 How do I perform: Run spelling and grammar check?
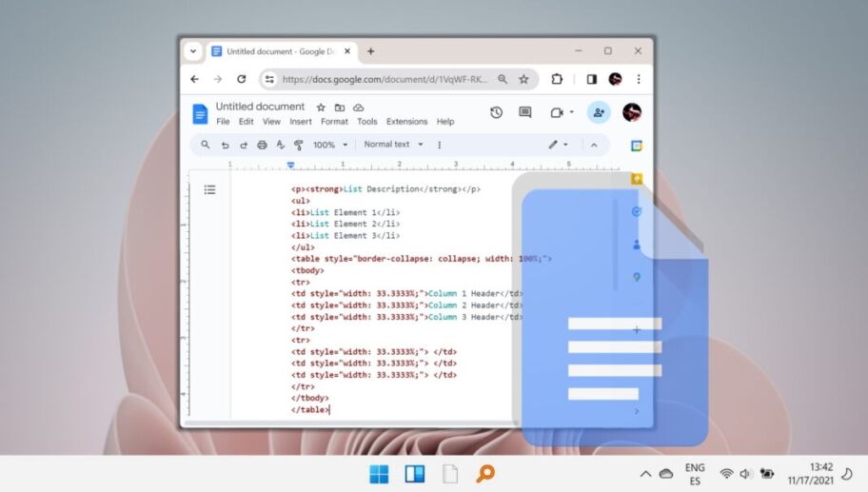pyautogui.click(x=280, y=145)
